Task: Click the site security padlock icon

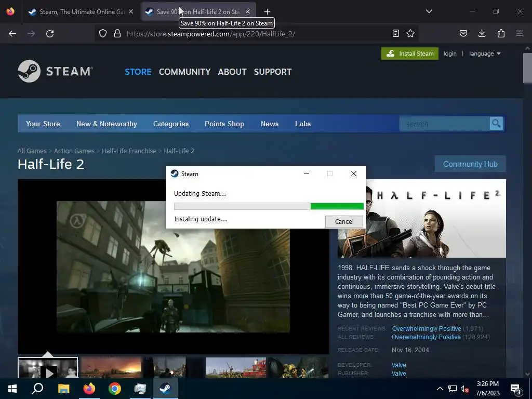Action: pyautogui.click(x=117, y=34)
